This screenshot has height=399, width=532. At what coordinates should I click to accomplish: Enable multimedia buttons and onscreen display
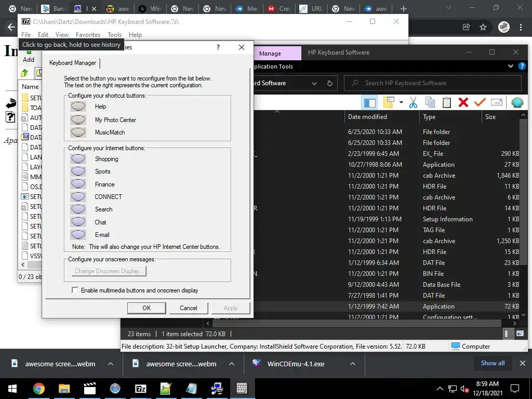pos(75,290)
